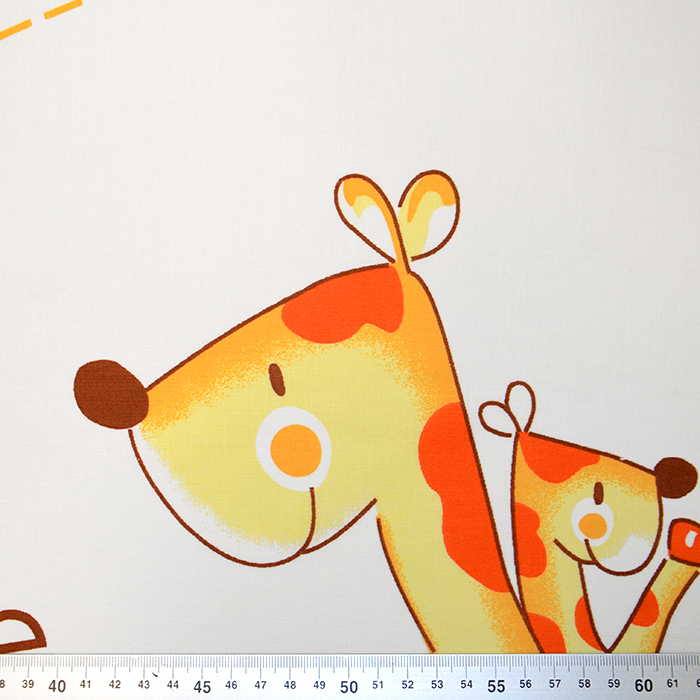Select orange patch on large giraffe's head
The image size is (700, 700).
(x=343, y=303)
